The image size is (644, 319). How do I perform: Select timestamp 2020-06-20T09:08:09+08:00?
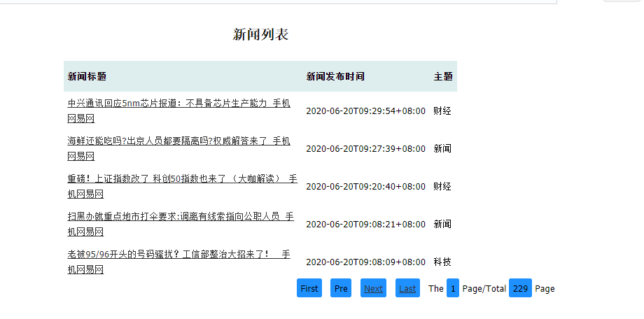[365, 262]
